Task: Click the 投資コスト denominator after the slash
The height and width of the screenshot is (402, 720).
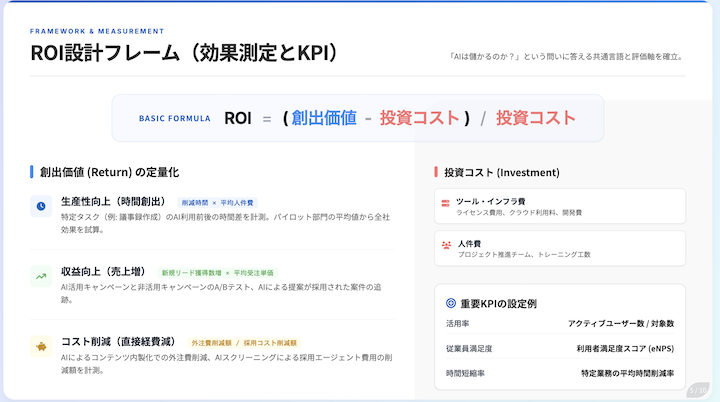Action: point(535,118)
